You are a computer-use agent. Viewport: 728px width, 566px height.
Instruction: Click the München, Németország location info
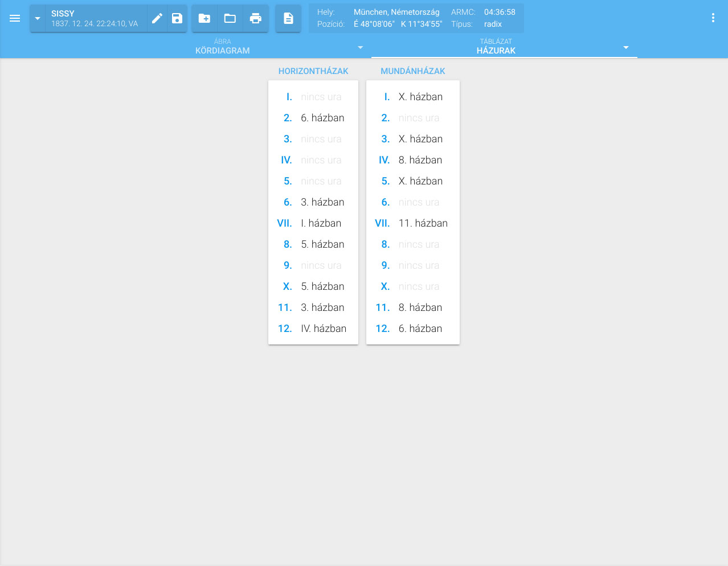[396, 12]
